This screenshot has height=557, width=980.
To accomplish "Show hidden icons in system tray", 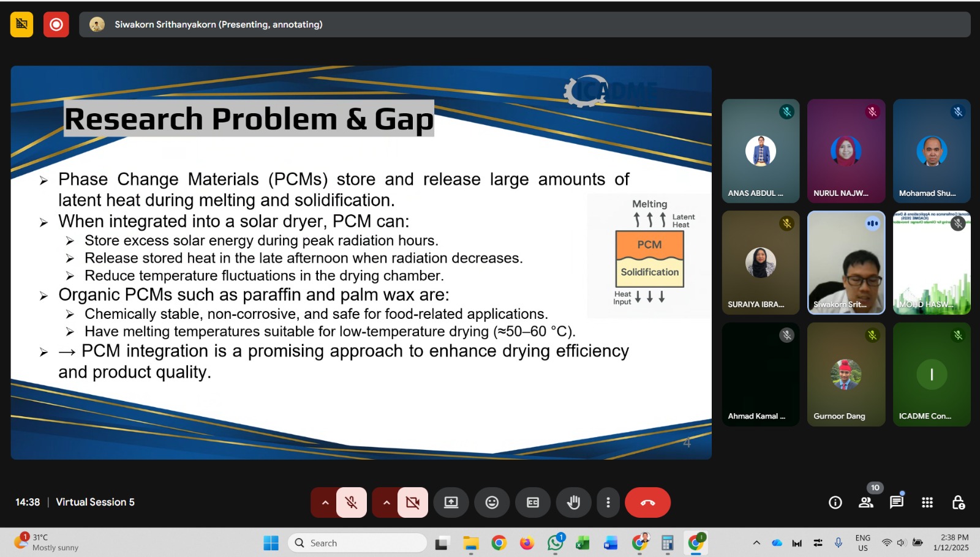I will pyautogui.click(x=756, y=543).
